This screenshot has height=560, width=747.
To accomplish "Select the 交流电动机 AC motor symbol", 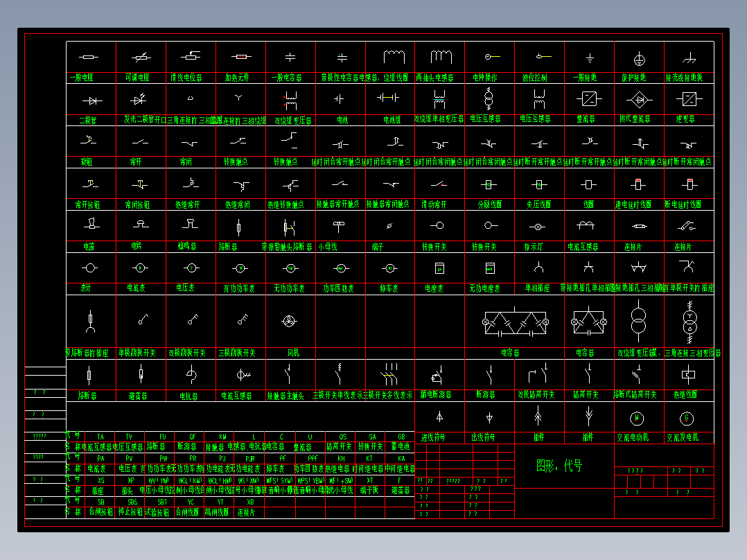I will 637,419.
